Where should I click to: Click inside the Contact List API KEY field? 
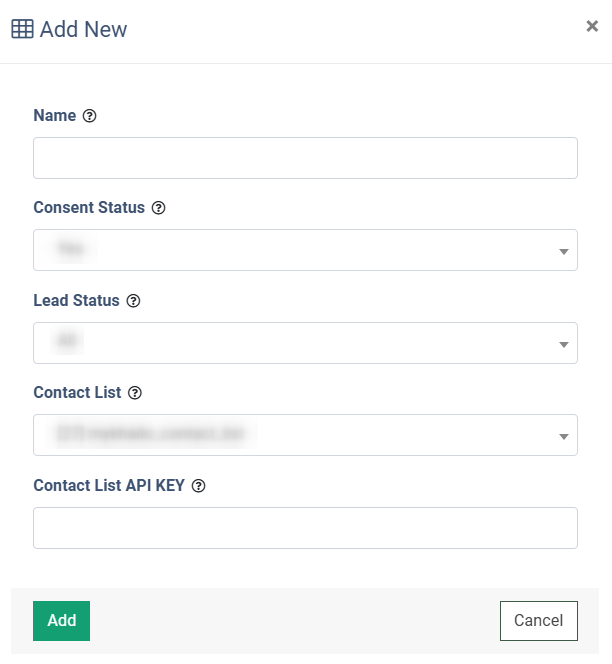(x=305, y=528)
